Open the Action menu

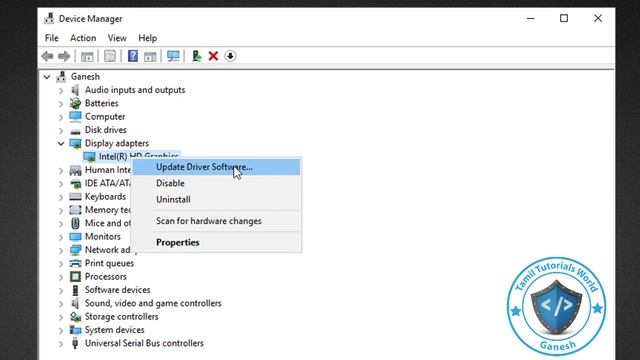(x=83, y=38)
